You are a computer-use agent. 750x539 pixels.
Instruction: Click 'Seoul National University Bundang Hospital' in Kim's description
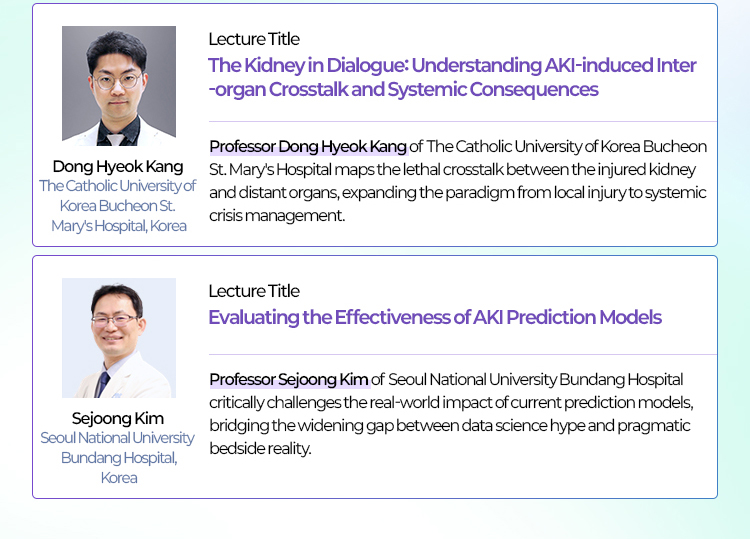pyautogui.click(x=535, y=380)
